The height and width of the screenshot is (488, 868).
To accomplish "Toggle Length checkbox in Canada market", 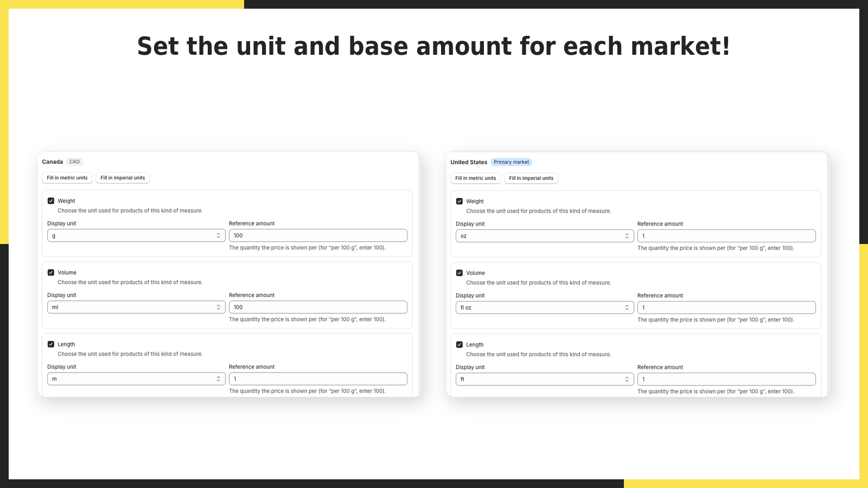I will click(x=51, y=344).
